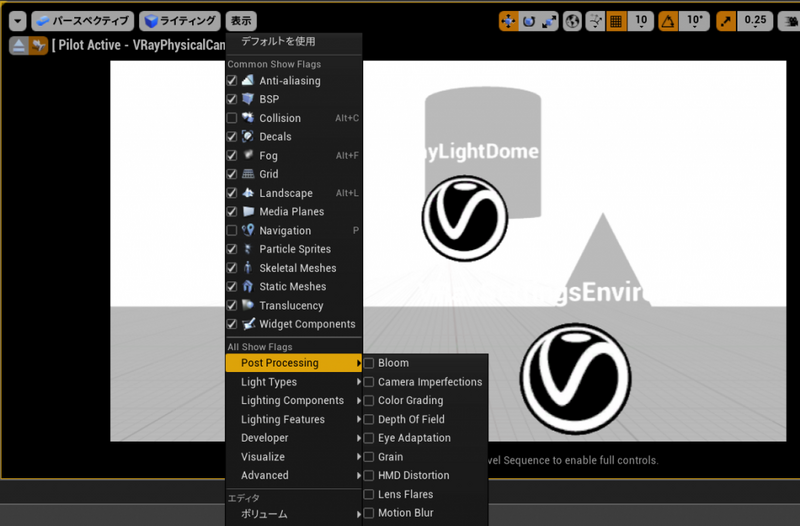800x526 pixels.
Task: Click the Landscape icon
Action: coord(248,192)
